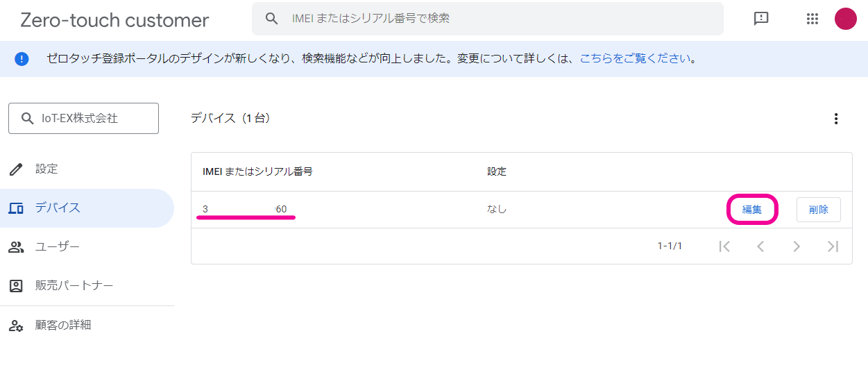Open ユーザー in the sidebar

pos(57,246)
